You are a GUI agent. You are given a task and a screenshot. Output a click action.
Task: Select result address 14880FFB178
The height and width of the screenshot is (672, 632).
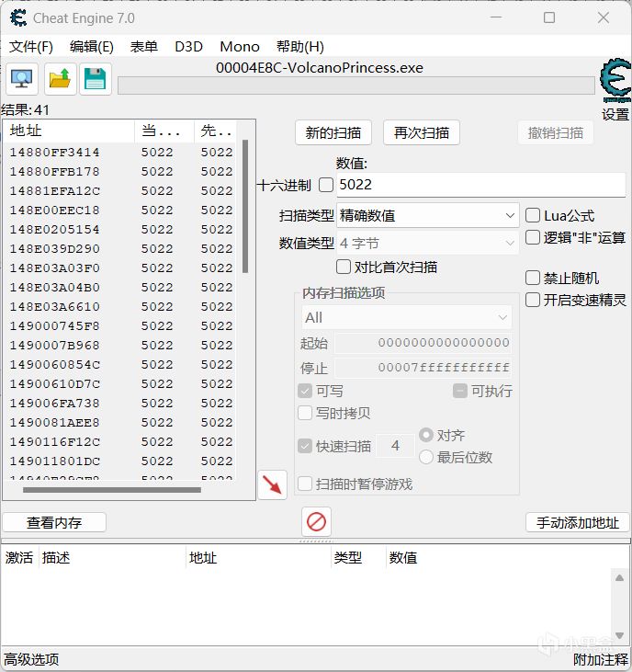55,171
